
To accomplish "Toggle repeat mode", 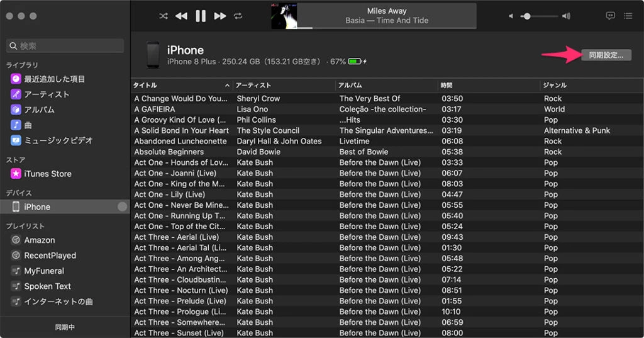I will point(238,16).
